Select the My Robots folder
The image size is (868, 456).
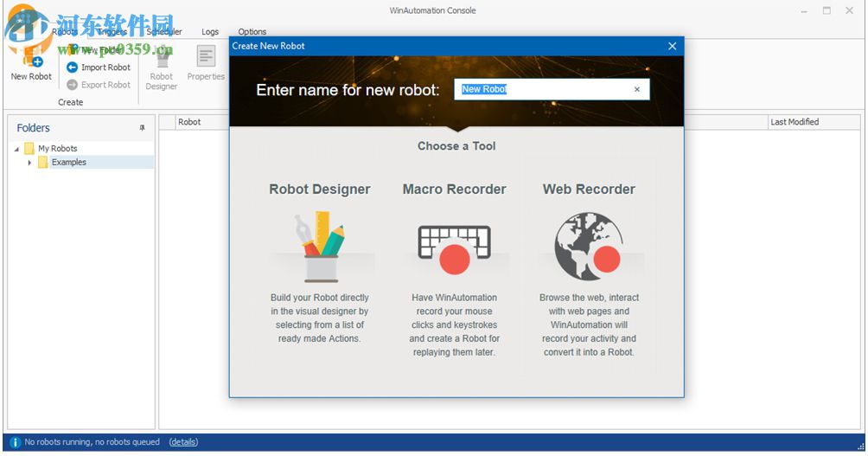coord(58,149)
